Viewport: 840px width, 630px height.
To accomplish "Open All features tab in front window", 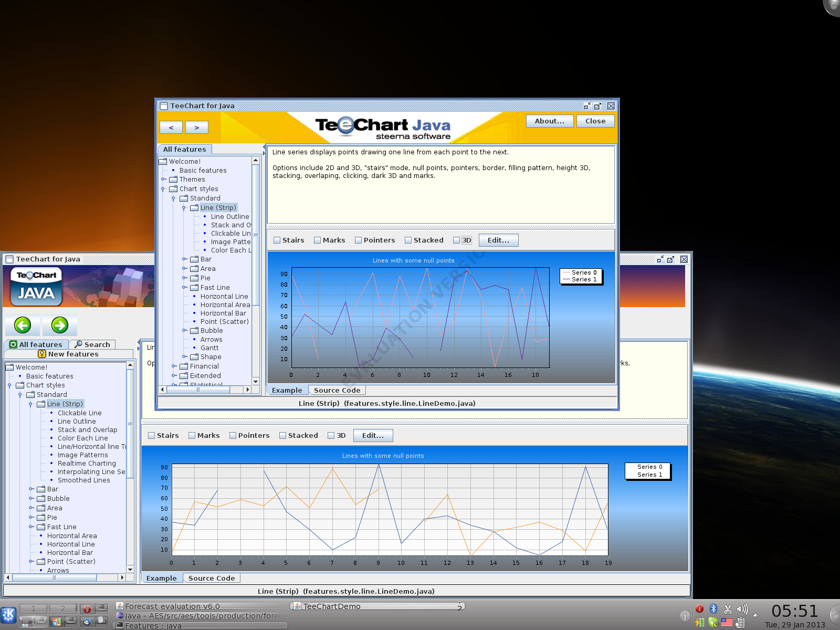I will [x=185, y=149].
